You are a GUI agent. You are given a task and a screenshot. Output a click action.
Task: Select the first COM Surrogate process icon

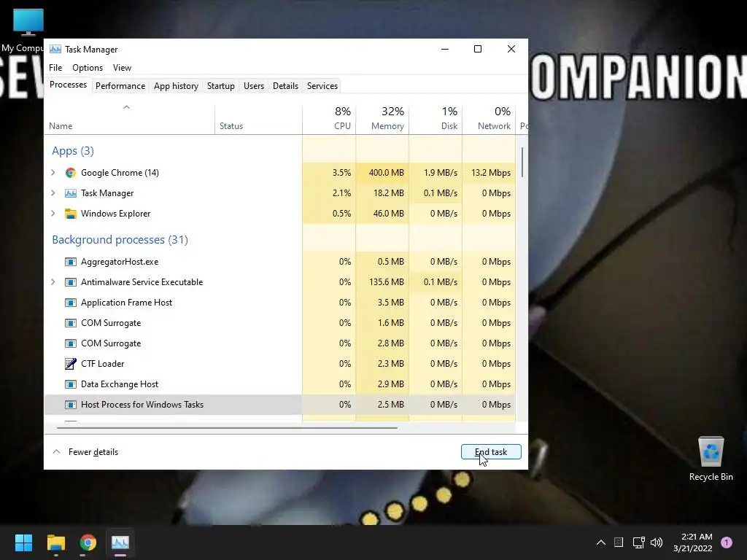(71, 323)
